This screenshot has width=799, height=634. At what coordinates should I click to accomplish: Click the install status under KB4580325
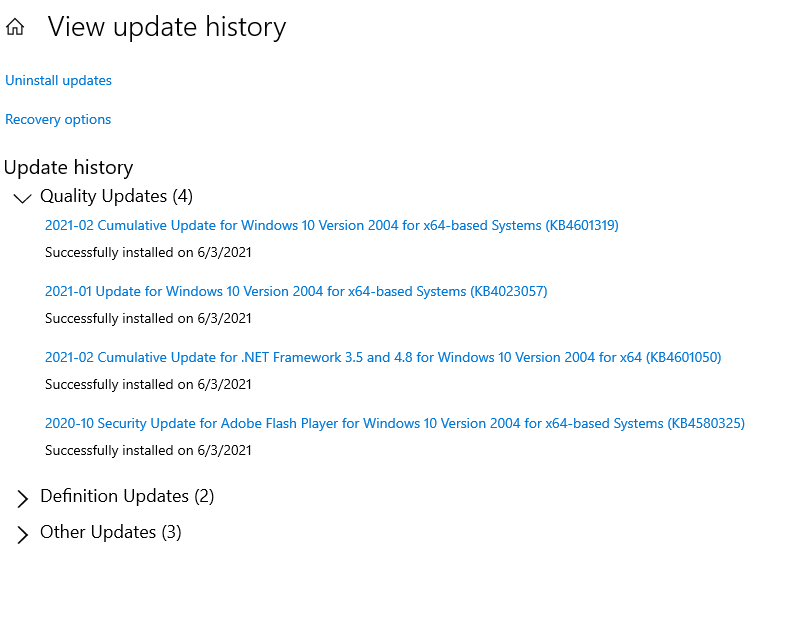[148, 450]
